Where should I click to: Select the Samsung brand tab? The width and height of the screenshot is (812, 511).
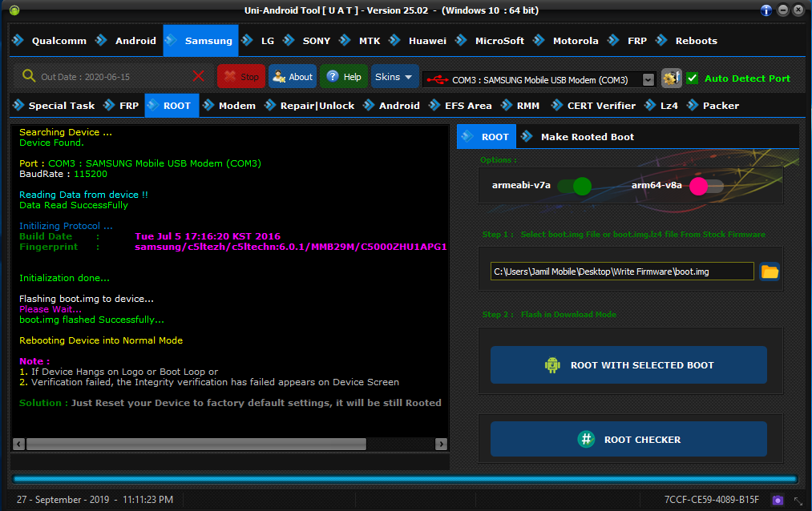point(200,40)
